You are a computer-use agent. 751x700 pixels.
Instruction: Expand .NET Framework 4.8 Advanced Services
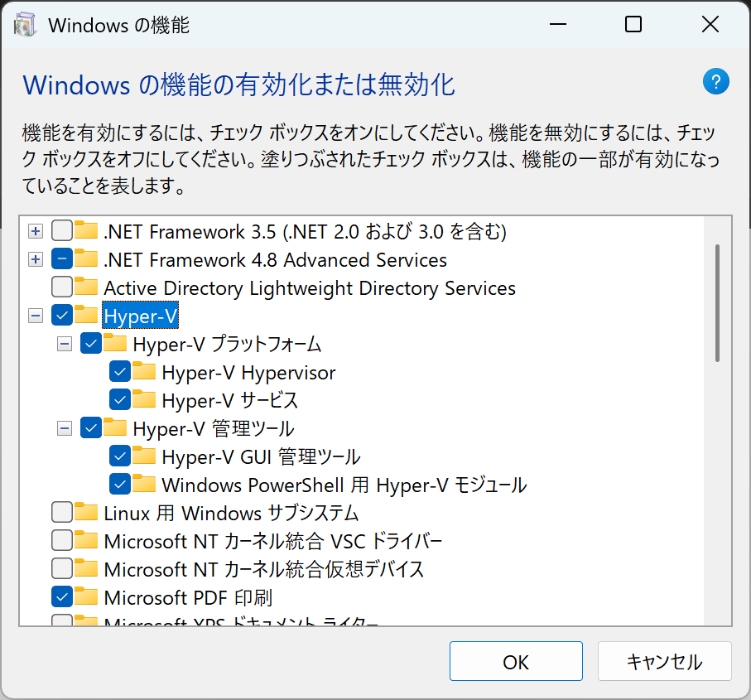(x=35, y=259)
